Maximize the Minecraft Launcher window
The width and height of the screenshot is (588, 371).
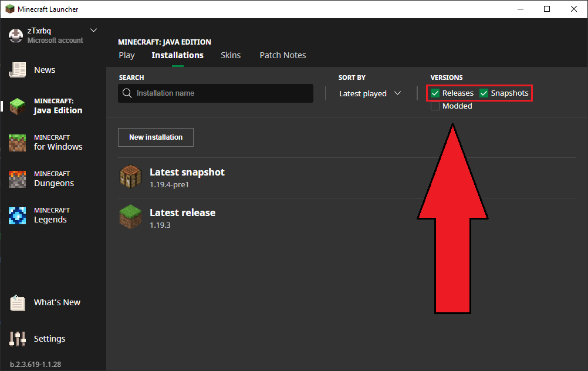547,9
